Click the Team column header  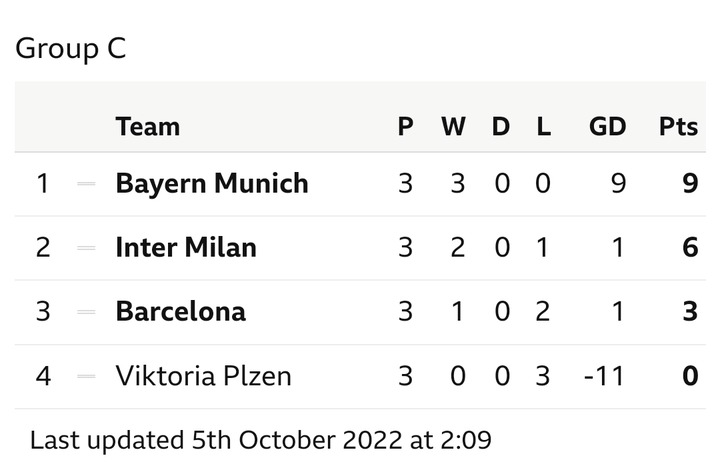click(x=147, y=126)
